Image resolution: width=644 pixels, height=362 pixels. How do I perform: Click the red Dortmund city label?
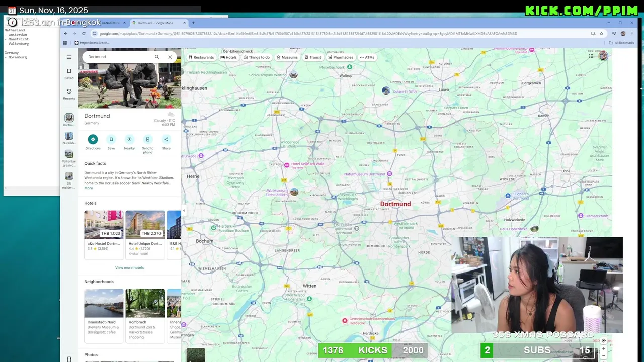pyautogui.click(x=395, y=204)
